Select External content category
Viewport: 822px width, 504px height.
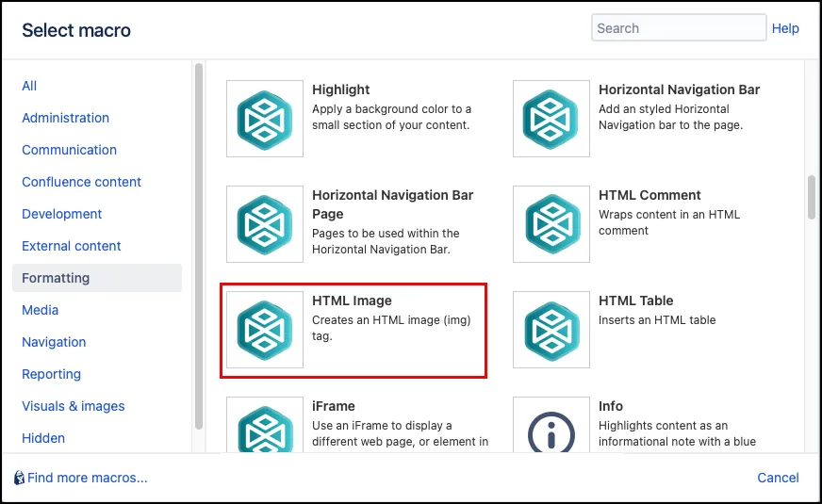point(72,246)
